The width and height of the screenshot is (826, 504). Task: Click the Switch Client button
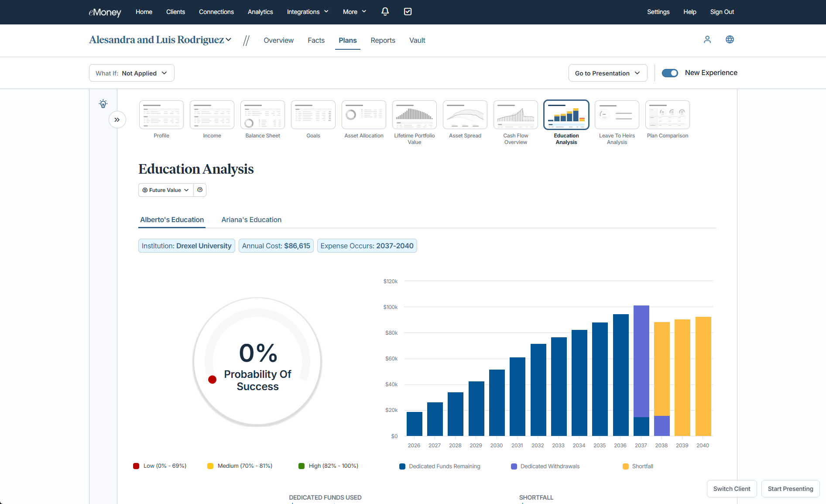732,489
